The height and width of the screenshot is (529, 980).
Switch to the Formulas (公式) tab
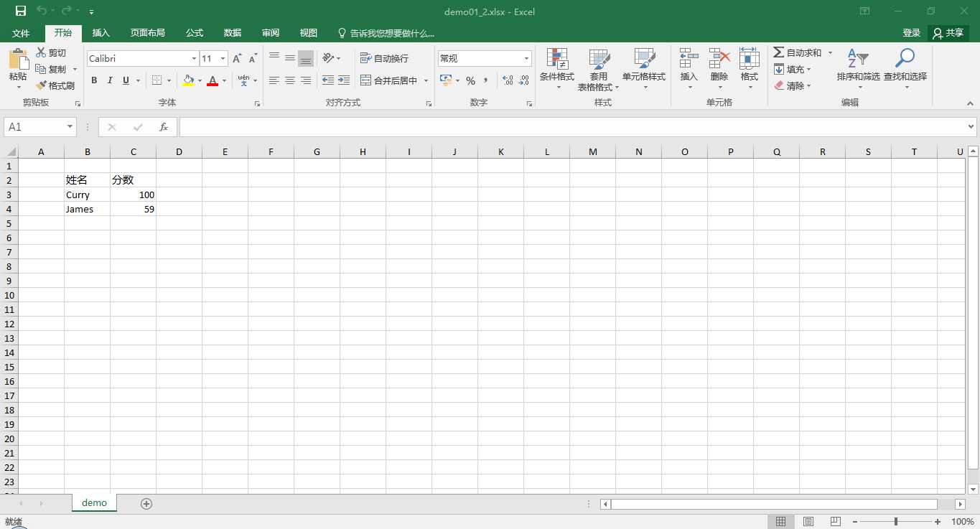tap(195, 33)
